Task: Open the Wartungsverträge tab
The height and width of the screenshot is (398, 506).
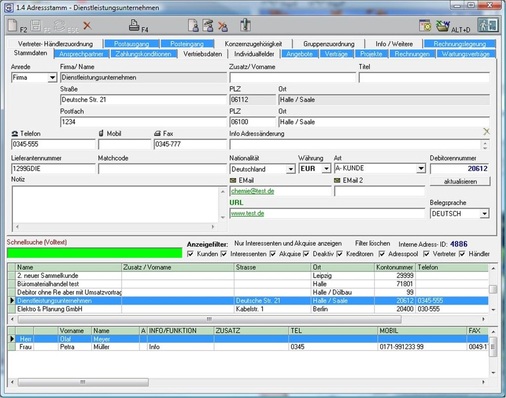Action: coord(466,54)
